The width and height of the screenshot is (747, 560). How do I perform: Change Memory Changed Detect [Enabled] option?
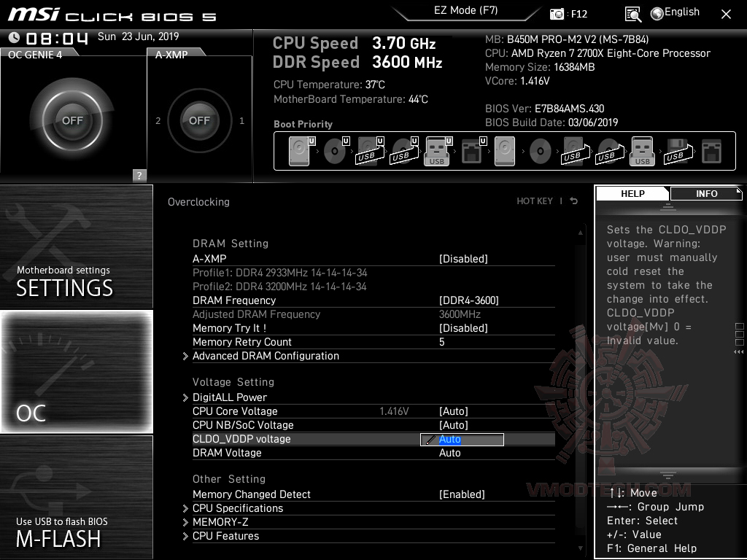point(462,494)
